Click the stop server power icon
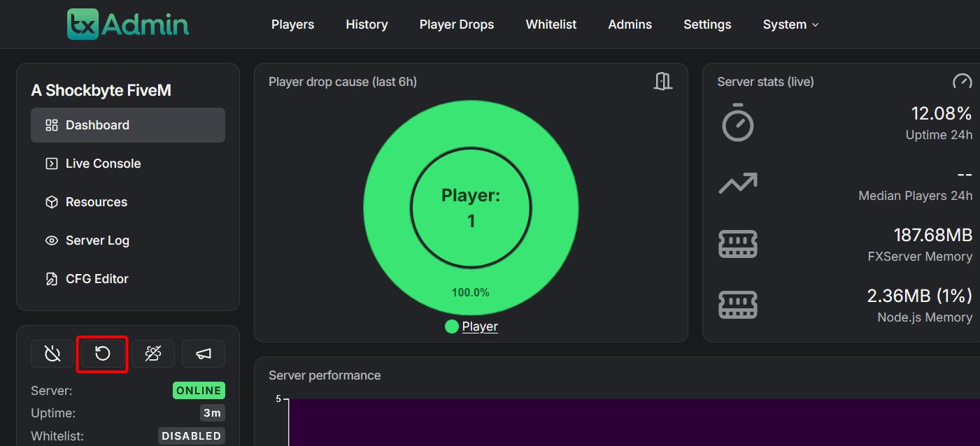The height and width of the screenshot is (446, 980). pos(52,354)
